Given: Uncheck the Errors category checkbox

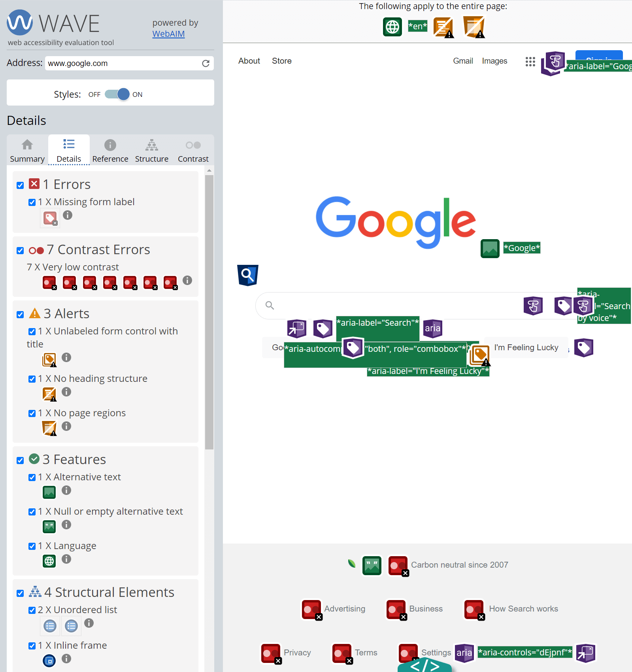Looking at the screenshot, I should (20, 185).
